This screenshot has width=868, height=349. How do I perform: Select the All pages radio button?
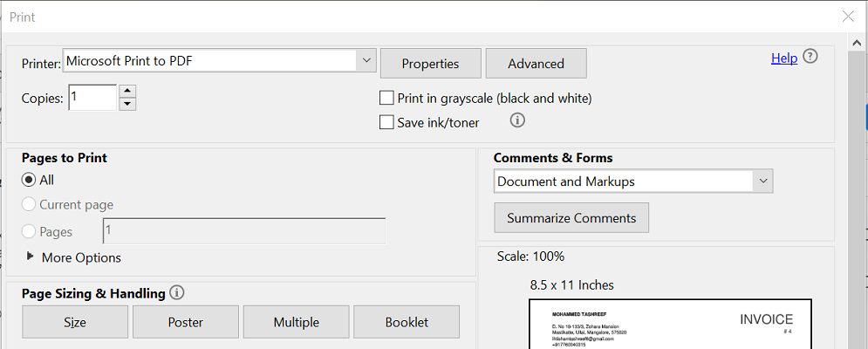[29, 180]
